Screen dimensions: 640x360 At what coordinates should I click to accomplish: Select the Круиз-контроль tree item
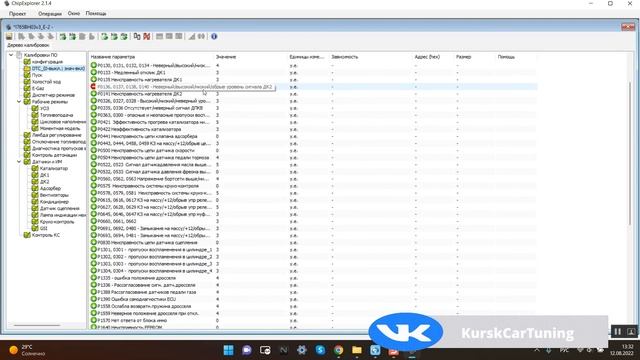coord(57,222)
